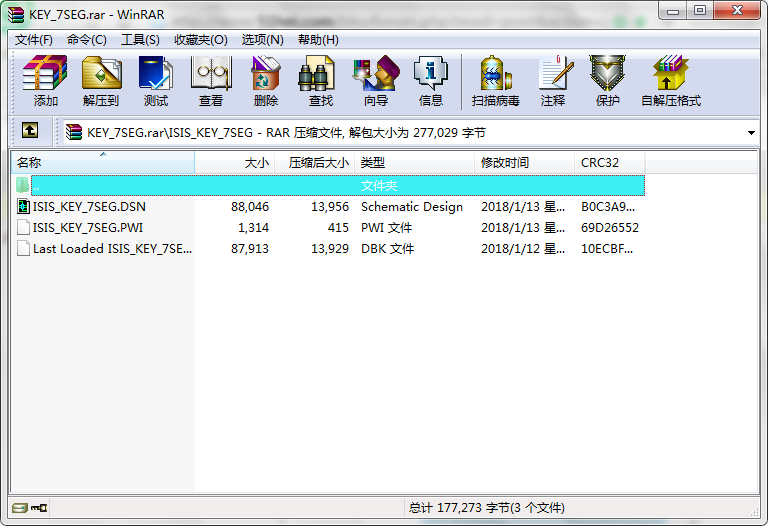Select ISIS_KEY_7SEG.PWI file name
Viewport: 768px width, 526px height.
[88, 228]
